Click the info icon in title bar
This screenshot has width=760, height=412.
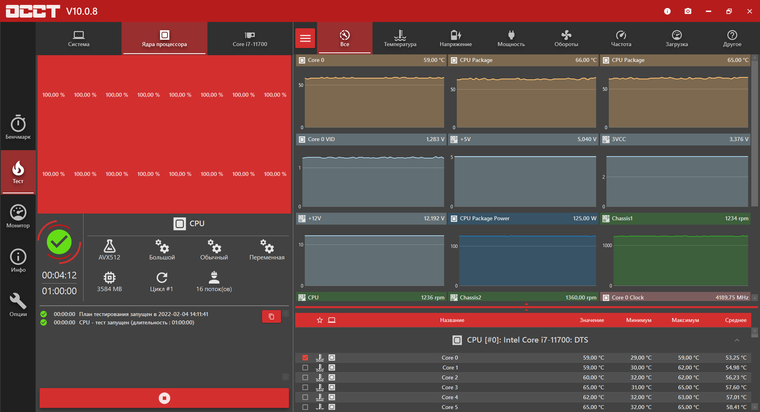[x=667, y=11]
